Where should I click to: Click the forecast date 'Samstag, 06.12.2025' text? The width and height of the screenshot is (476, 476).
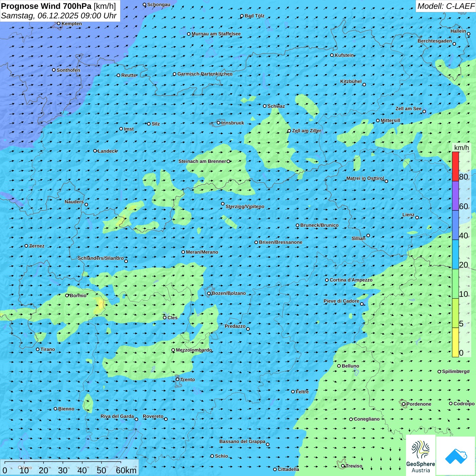(x=40, y=16)
